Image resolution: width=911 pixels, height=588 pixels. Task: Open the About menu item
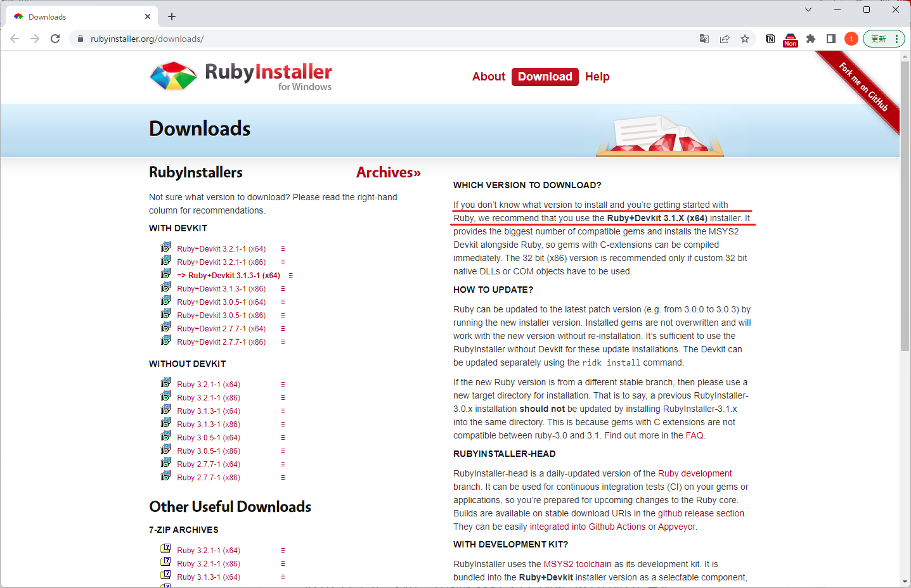pos(488,76)
